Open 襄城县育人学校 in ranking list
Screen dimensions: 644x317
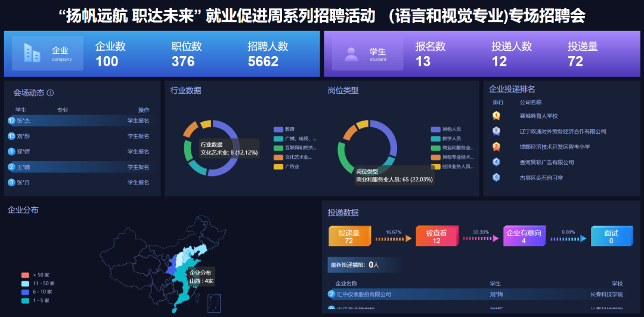click(x=538, y=116)
